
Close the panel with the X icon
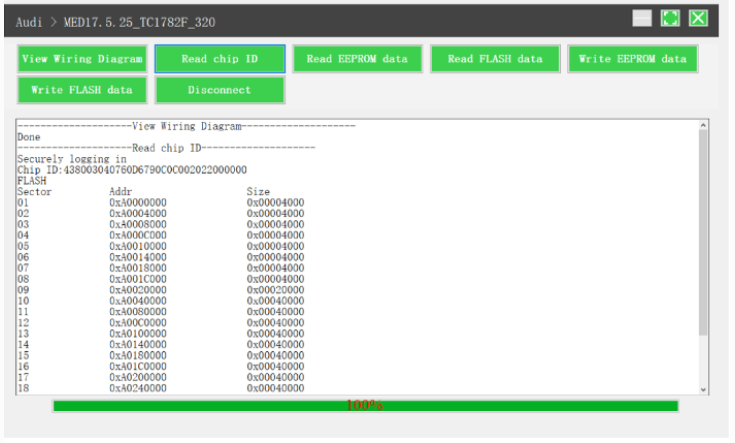[x=698, y=19]
